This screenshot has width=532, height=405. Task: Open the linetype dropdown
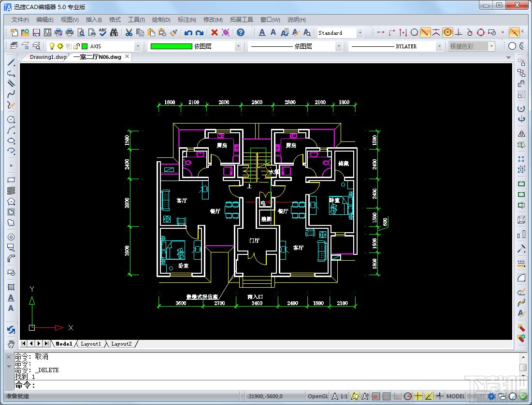coord(338,46)
